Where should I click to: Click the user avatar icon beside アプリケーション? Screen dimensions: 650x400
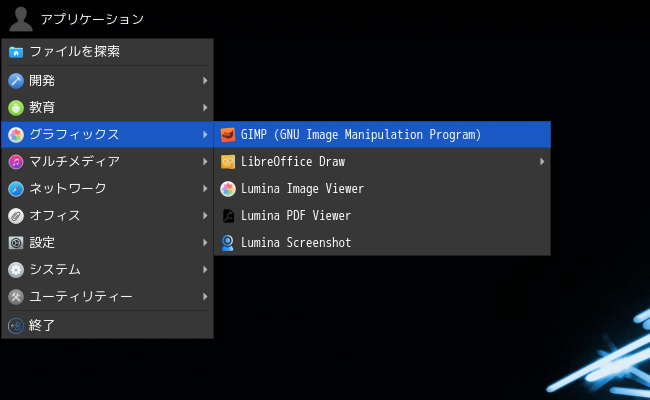point(21,19)
